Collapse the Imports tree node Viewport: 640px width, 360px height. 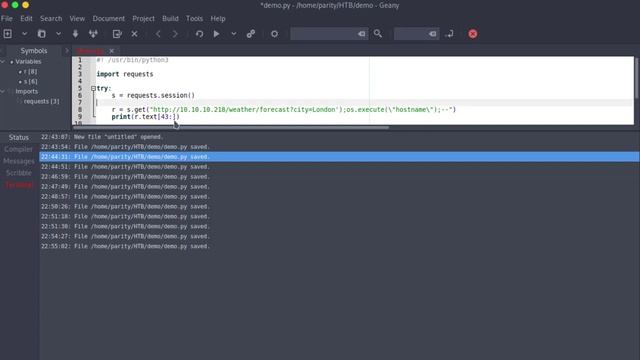click(3, 91)
